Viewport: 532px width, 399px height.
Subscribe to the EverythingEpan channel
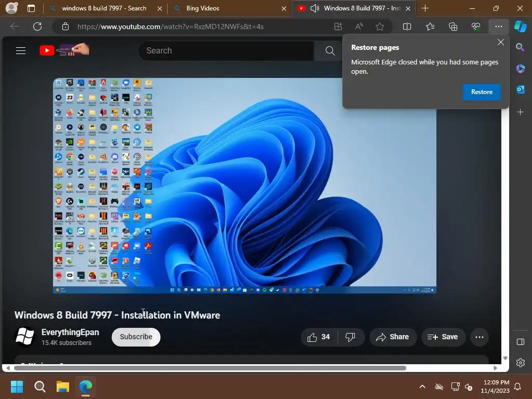click(x=136, y=337)
